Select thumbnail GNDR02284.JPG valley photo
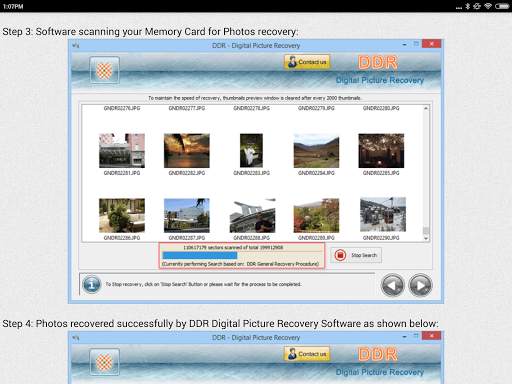This screenshot has width=512, height=384. [316, 151]
